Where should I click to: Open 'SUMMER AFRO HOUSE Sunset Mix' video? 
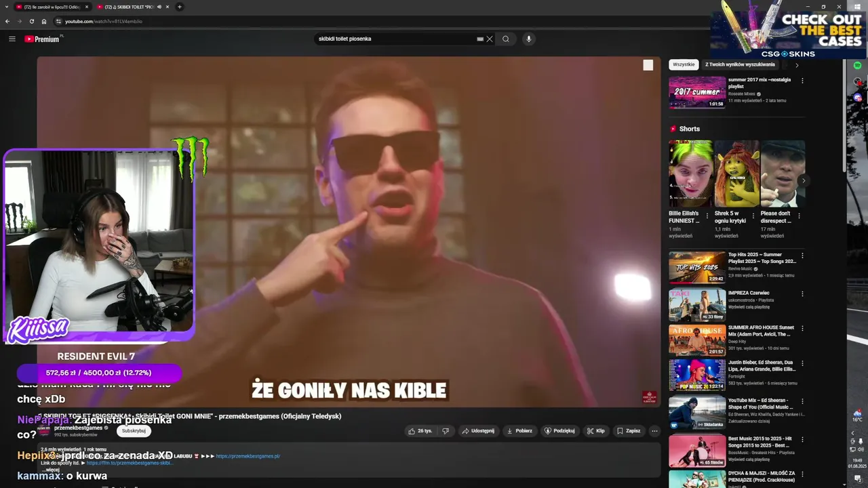click(x=697, y=340)
